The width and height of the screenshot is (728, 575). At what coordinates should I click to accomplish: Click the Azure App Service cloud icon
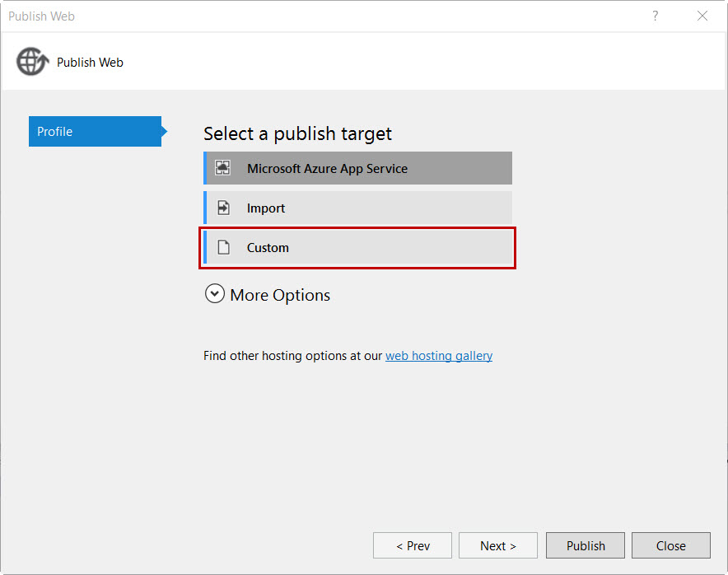tap(223, 168)
